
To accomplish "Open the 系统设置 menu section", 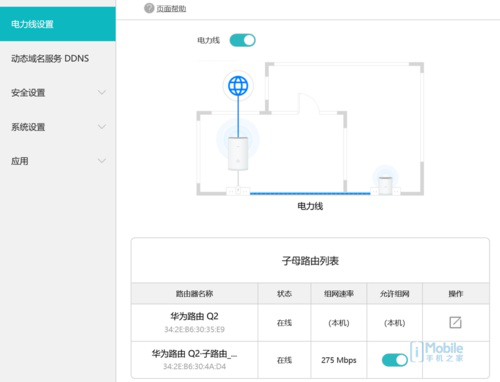I will click(58, 127).
